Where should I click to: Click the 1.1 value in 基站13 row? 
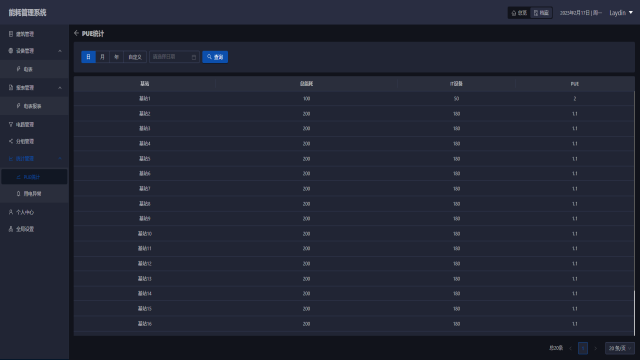575,279
